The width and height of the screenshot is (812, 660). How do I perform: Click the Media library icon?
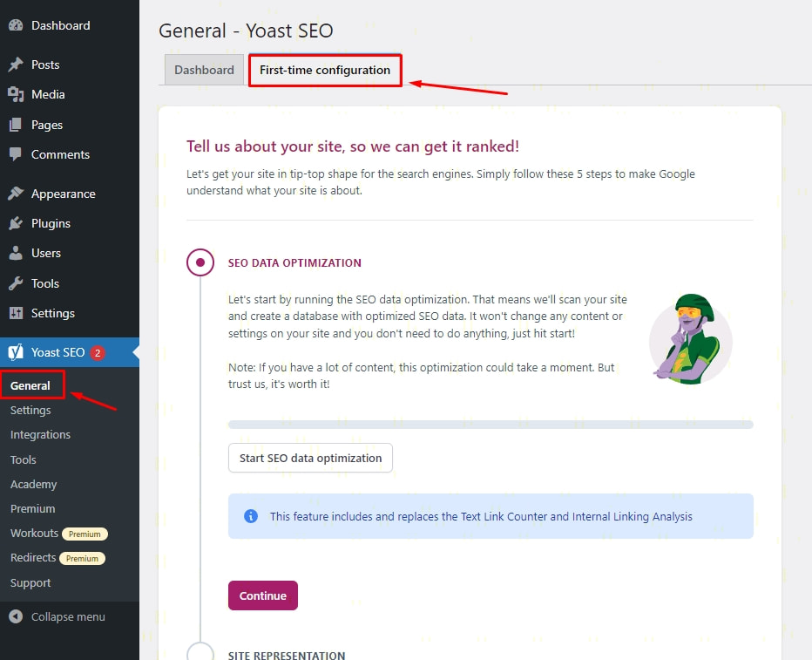coord(16,94)
